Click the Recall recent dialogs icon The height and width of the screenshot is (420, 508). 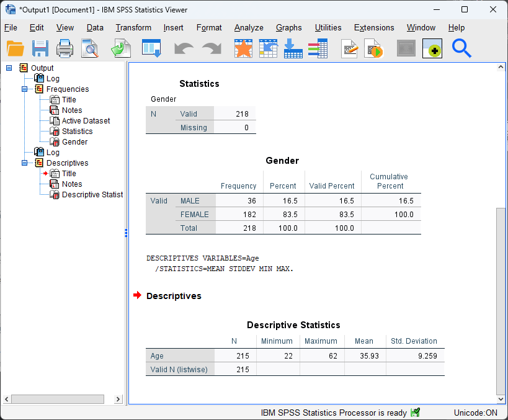coord(151,48)
